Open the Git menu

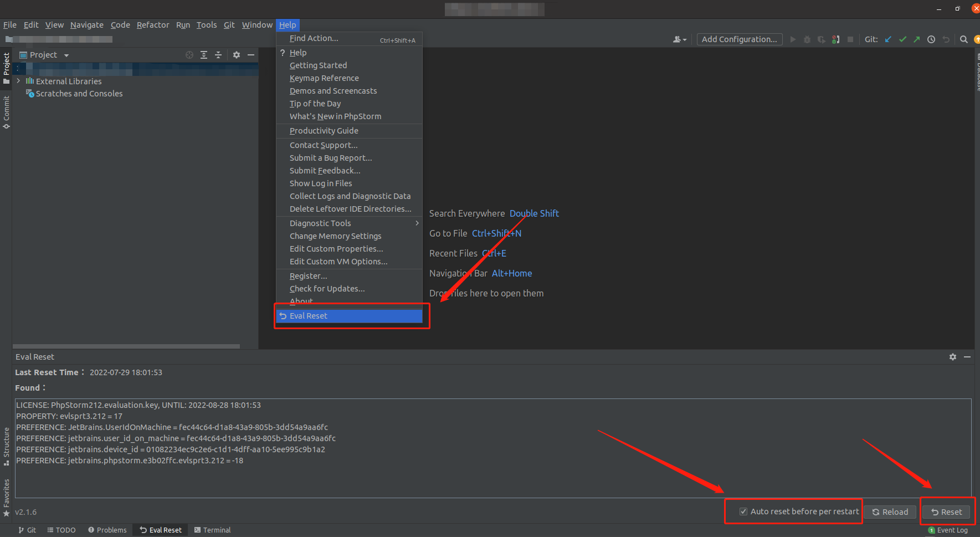pos(229,25)
